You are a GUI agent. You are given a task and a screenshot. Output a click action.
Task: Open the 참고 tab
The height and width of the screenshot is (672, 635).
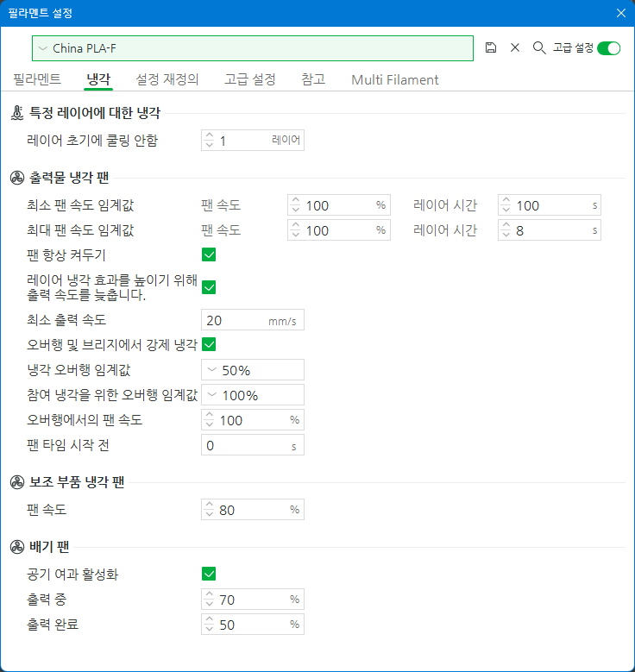pos(313,79)
